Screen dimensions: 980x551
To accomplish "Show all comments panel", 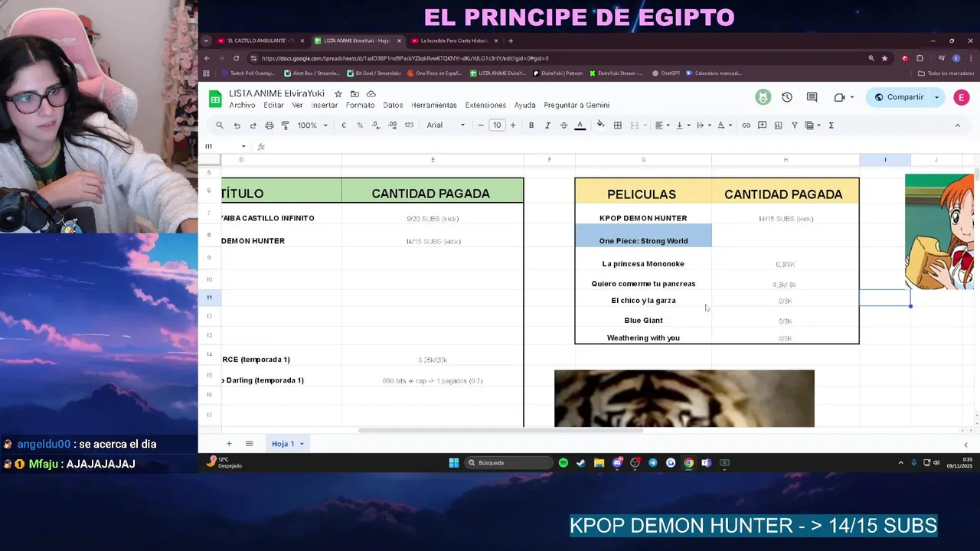I will pyautogui.click(x=812, y=97).
